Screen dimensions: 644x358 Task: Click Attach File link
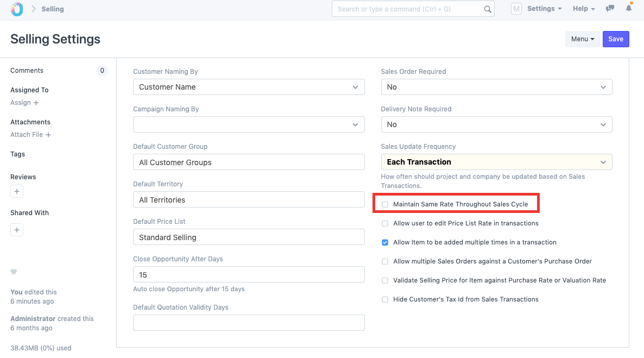[27, 135]
